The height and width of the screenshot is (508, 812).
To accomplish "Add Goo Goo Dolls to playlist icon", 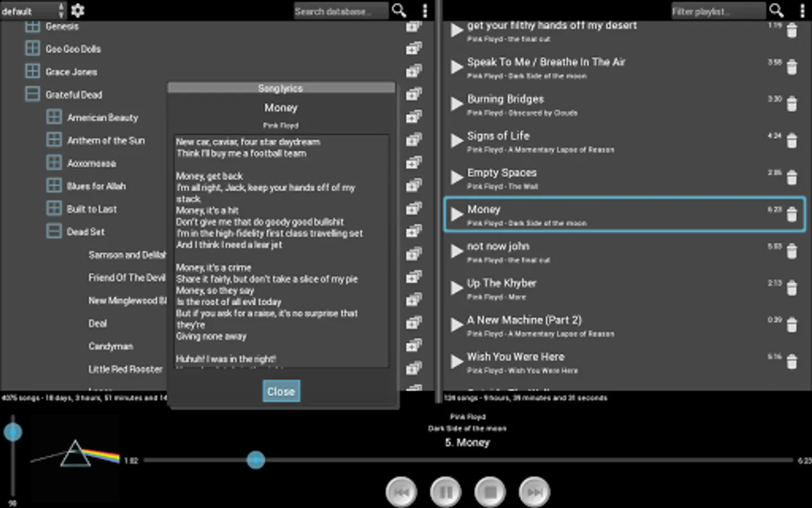I will (414, 49).
